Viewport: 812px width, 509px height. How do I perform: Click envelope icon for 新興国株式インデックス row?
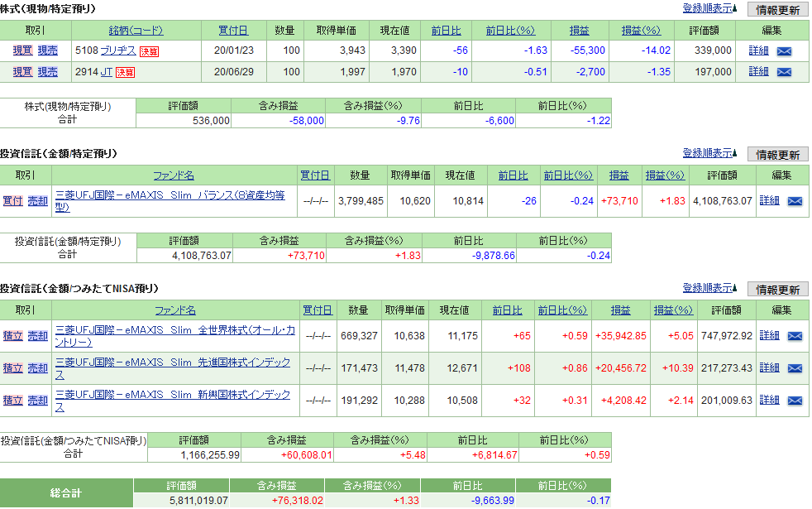tap(795, 400)
